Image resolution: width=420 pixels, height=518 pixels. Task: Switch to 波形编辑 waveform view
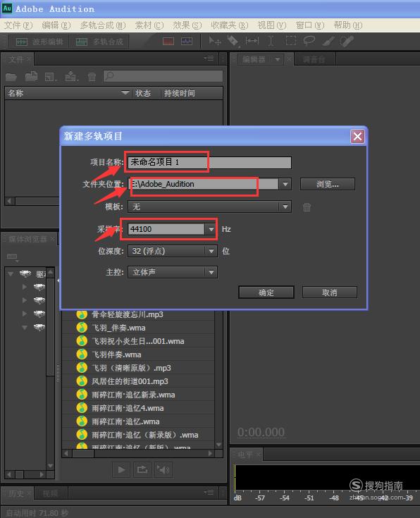39,42
